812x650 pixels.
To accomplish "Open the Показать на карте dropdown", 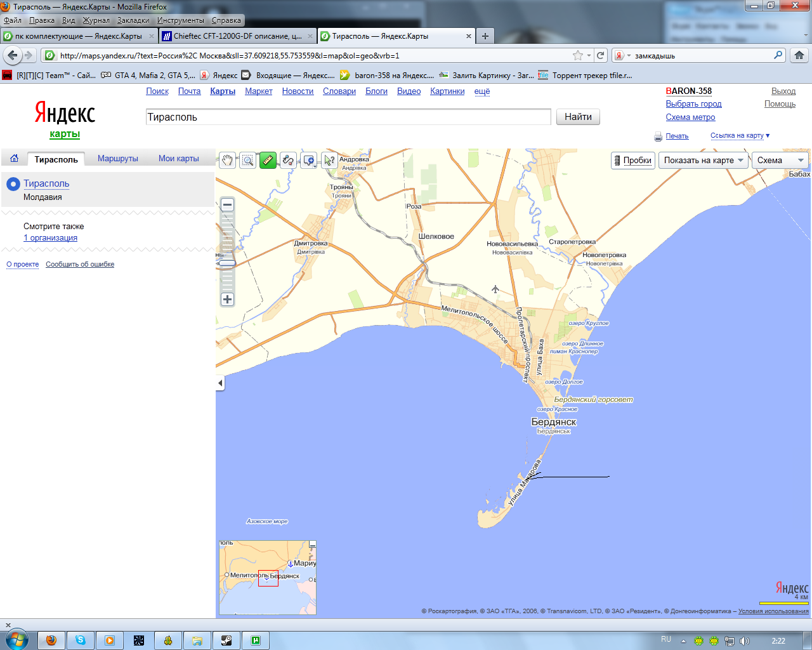I will tap(703, 161).
